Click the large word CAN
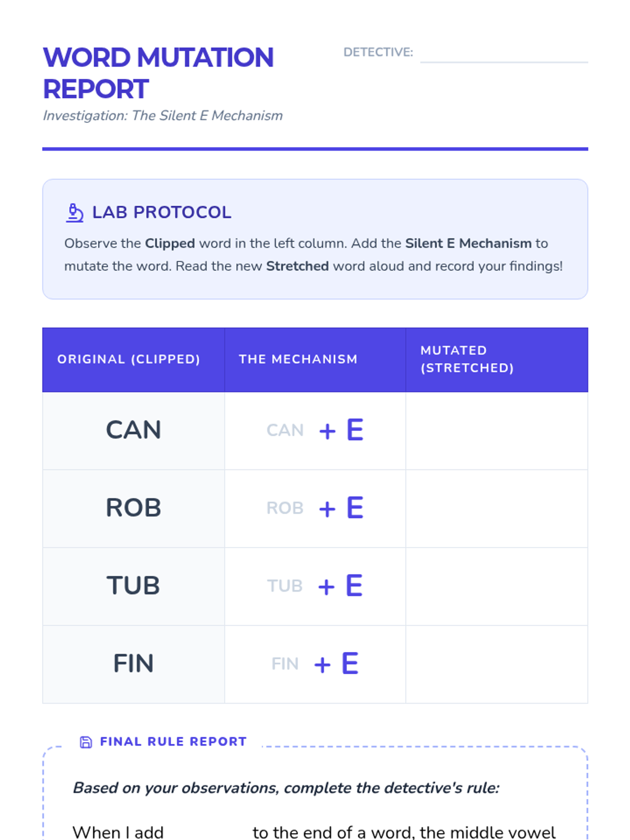 pyautogui.click(x=133, y=430)
